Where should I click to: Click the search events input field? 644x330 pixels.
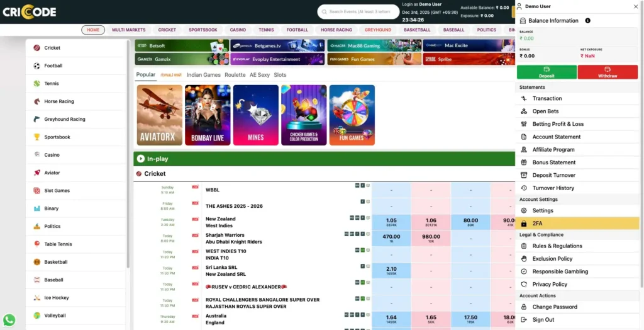[358, 11]
